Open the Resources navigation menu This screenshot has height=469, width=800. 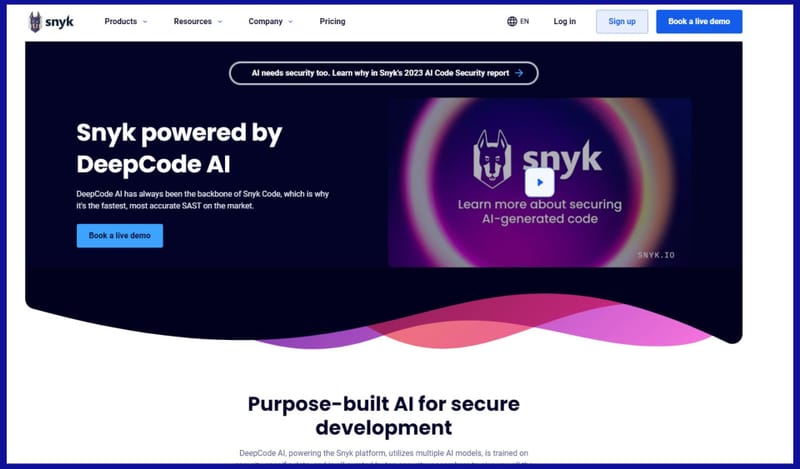coord(193,21)
